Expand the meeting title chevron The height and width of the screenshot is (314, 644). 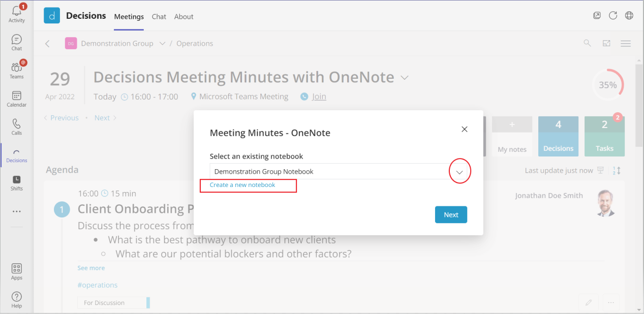click(404, 77)
